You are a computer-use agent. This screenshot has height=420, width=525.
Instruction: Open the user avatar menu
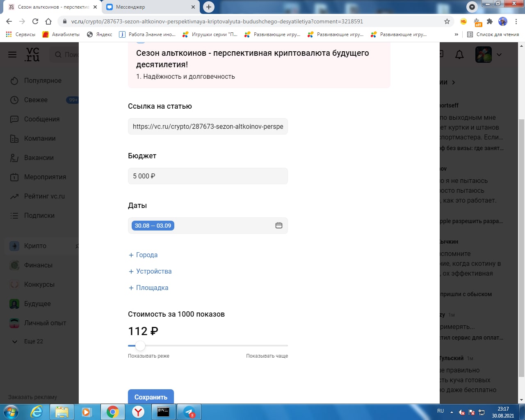(483, 55)
